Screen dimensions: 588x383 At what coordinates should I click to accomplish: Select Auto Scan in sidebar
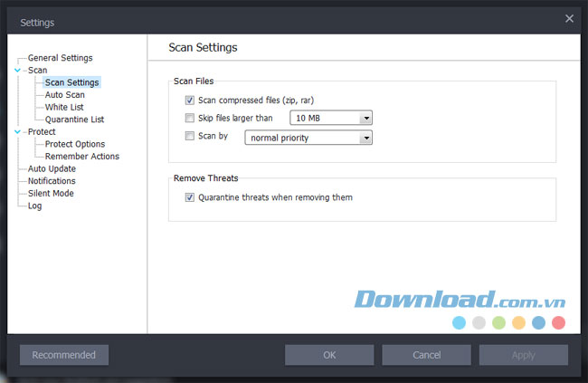click(x=65, y=95)
